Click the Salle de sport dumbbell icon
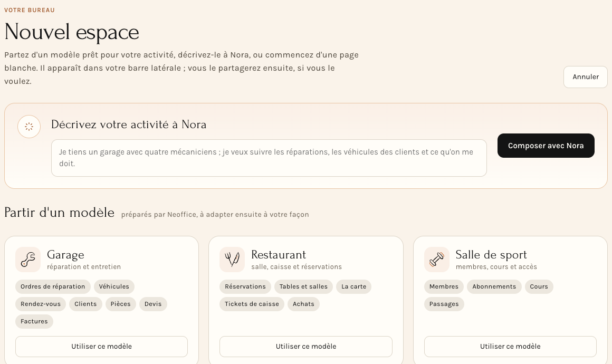This screenshot has width=612, height=364. click(x=437, y=260)
